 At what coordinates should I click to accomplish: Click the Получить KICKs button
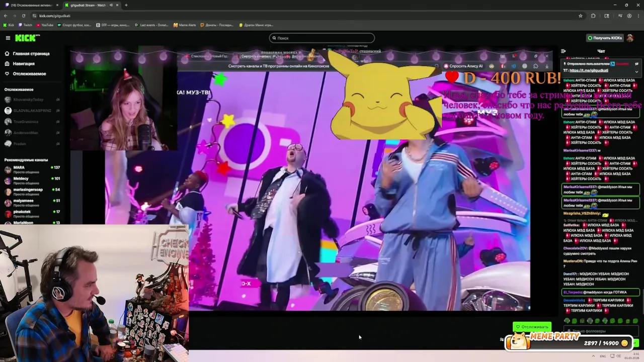(x=605, y=38)
